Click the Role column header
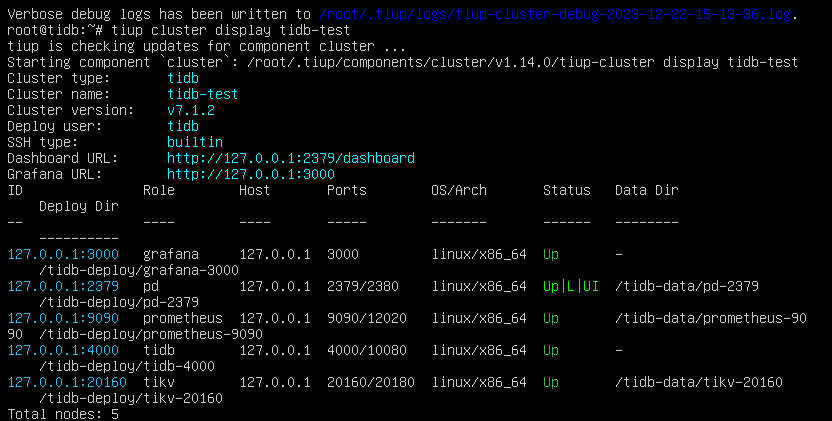Screen dimensions: 832x421 coord(159,190)
